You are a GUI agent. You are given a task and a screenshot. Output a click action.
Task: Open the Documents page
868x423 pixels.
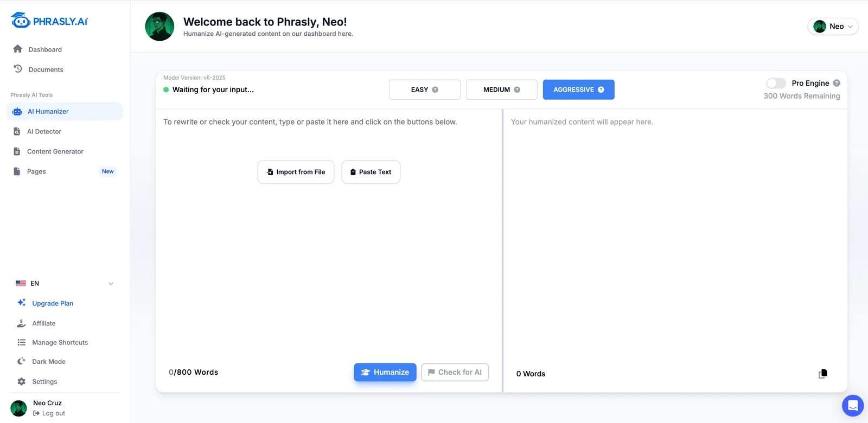[x=46, y=69]
